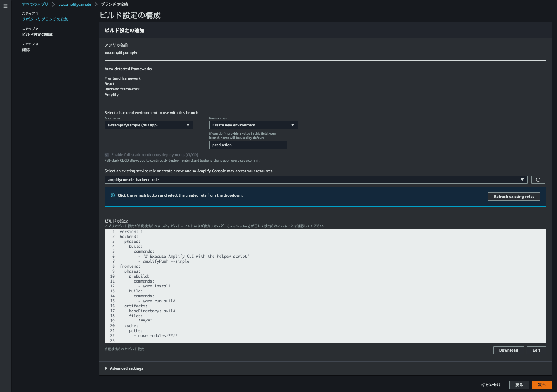557x392 pixels.
Task: Click the Refresh existing roles button
Action: coord(514,197)
